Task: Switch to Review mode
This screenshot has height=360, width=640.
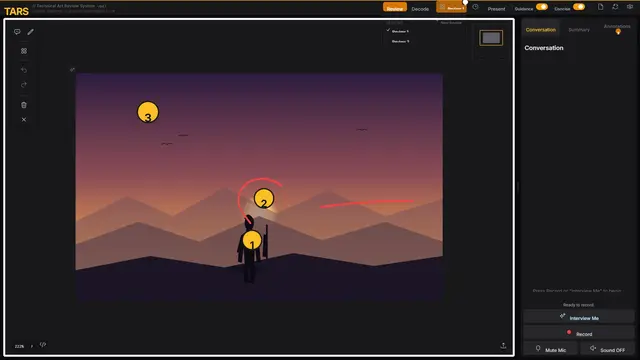Action: tap(395, 8)
